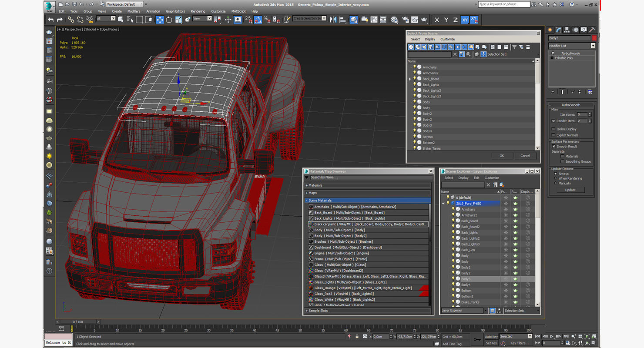644x348 pixels.
Task: Click the Mirror tool icon
Action: pyautogui.click(x=333, y=20)
